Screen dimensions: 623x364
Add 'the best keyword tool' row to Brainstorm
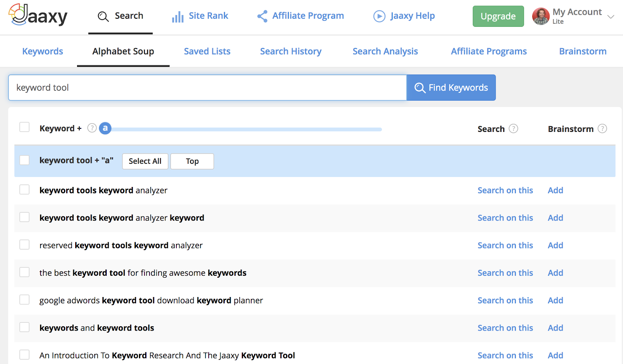click(x=555, y=273)
